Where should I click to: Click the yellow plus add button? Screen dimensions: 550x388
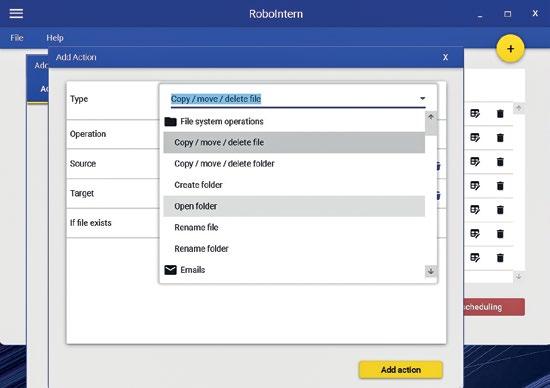point(510,49)
